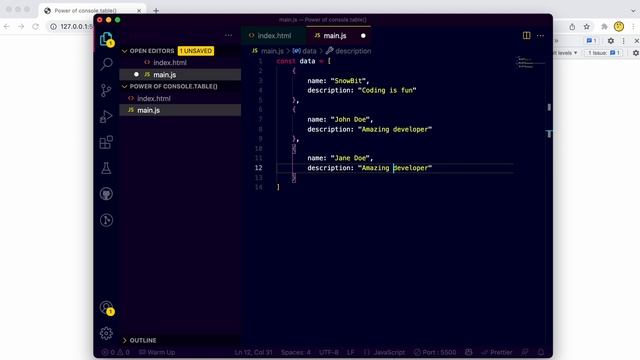Open the Manage gear in the activity bar
Image resolution: width=640 pixels, height=360 pixels.
tap(106, 333)
